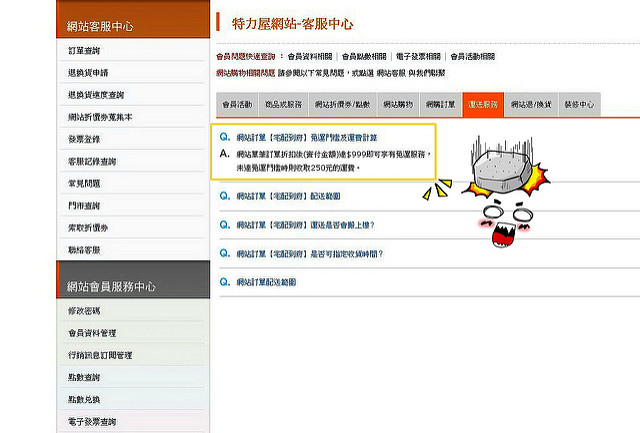Go to 會員資料管理 under member services
The width and height of the screenshot is (640, 433).
pyautogui.click(x=92, y=333)
